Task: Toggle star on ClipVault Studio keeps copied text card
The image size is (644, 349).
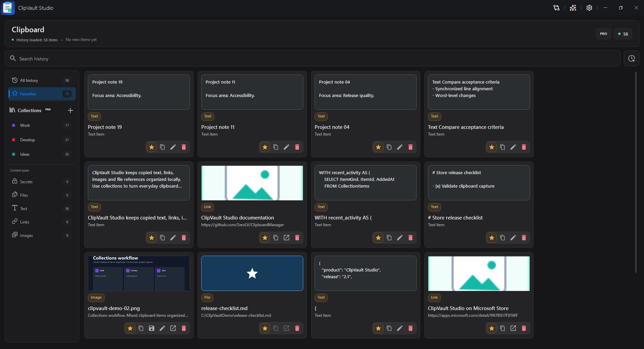Action: (x=152, y=238)
